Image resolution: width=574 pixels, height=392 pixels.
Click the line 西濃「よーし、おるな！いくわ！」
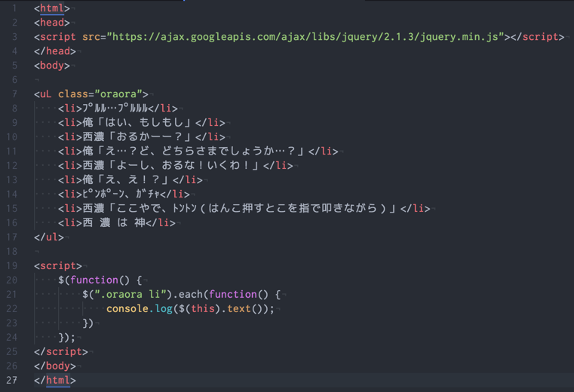point(175,165)
